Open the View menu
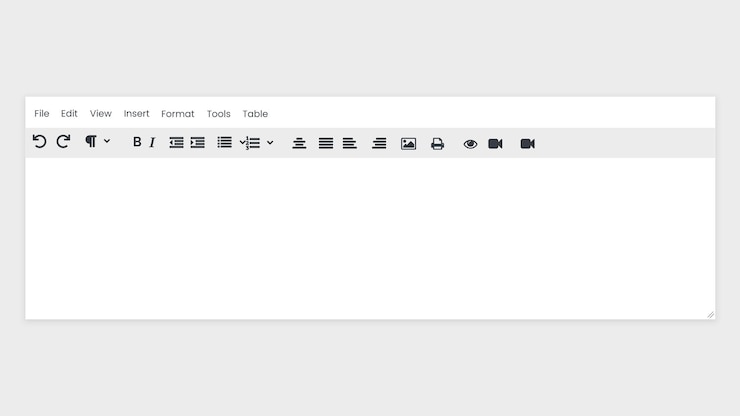The image size is (740, 416). click(x=101, y=113)
